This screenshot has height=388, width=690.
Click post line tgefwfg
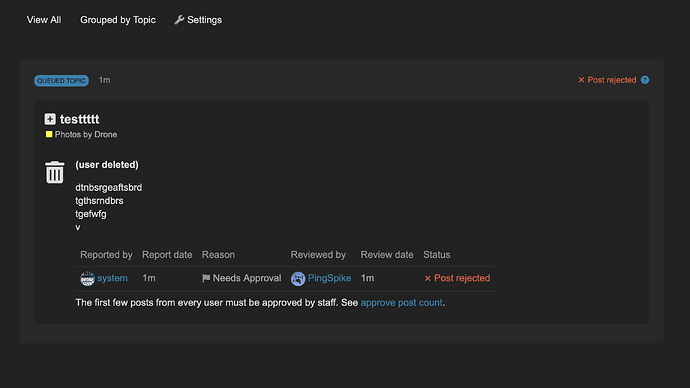91,214
